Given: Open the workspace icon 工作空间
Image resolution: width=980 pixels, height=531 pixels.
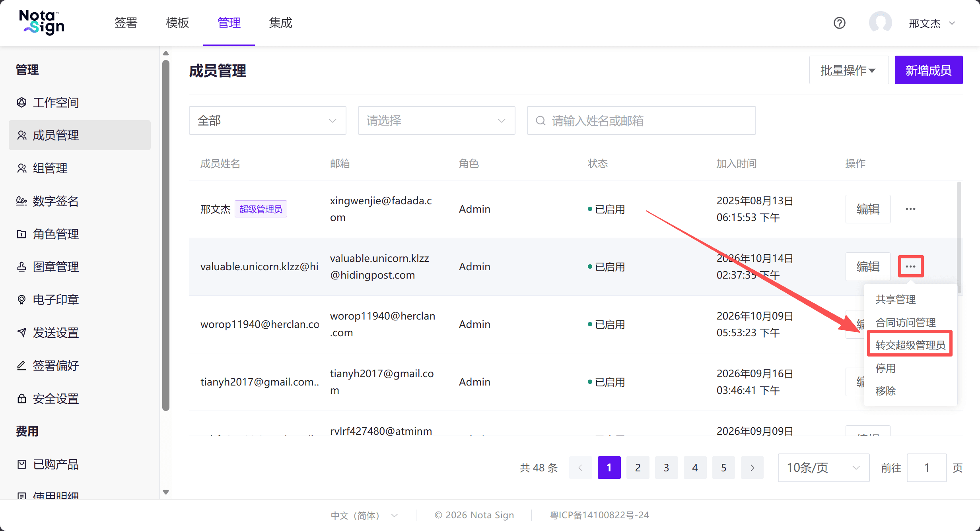Looking at the screenshot, I should coord(22,103).
